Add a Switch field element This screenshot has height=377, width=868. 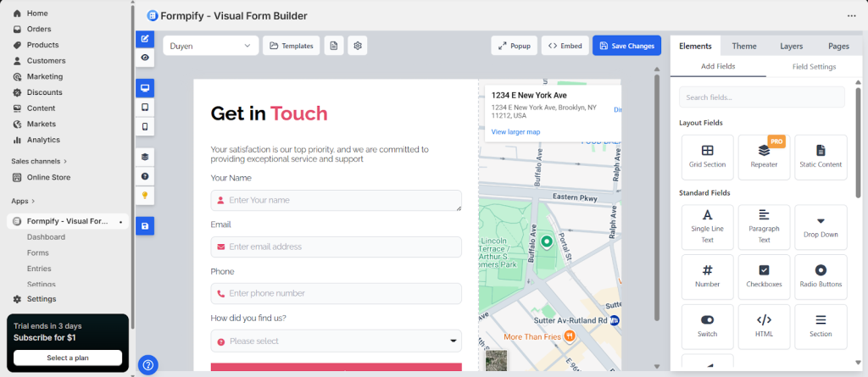click(707, 326)
